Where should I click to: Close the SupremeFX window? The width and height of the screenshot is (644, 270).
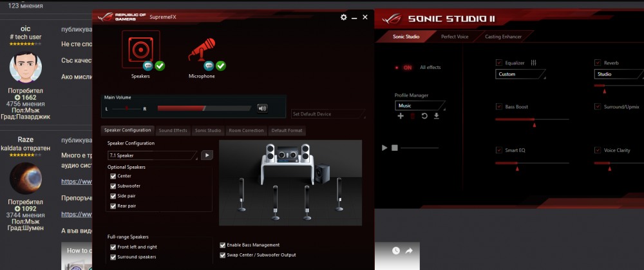365,17
